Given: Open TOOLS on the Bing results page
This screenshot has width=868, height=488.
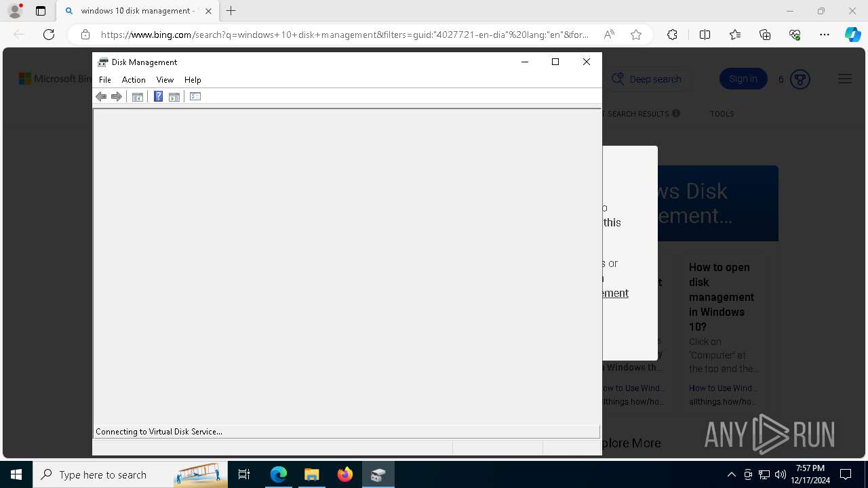Looking at the screenshot, I should click(x=722, y=114).
